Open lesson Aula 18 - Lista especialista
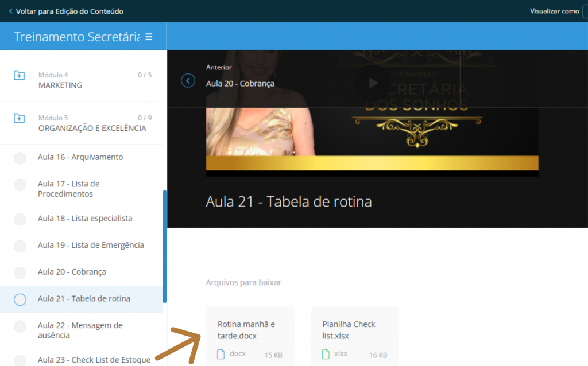The width and height of the screenshot is (588, 366). (85, 219)
